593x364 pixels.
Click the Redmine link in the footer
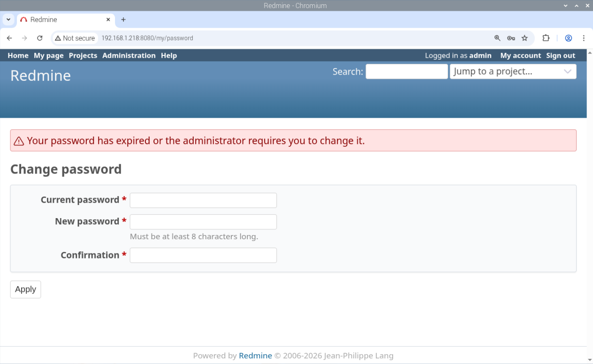tap(255, 356)
